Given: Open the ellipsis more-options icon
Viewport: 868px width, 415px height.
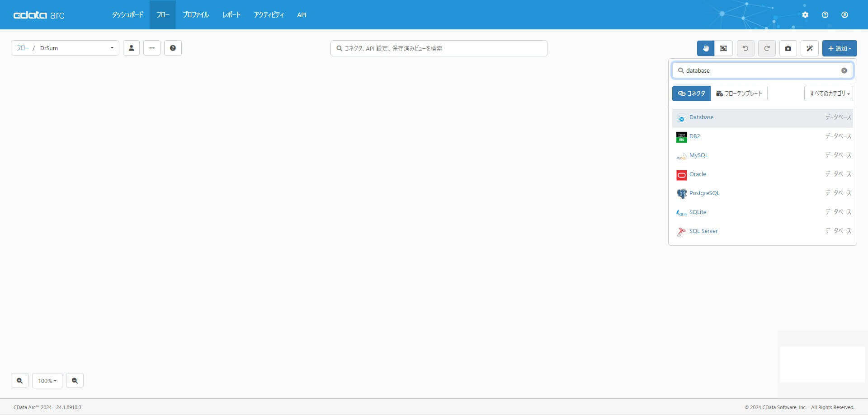Looking at the screenshot, I should [x=152, y=48].
